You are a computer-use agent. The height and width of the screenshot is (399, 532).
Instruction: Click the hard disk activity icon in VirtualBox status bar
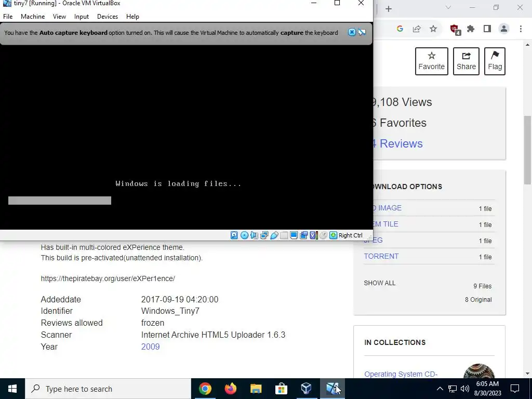click(234, 235)
